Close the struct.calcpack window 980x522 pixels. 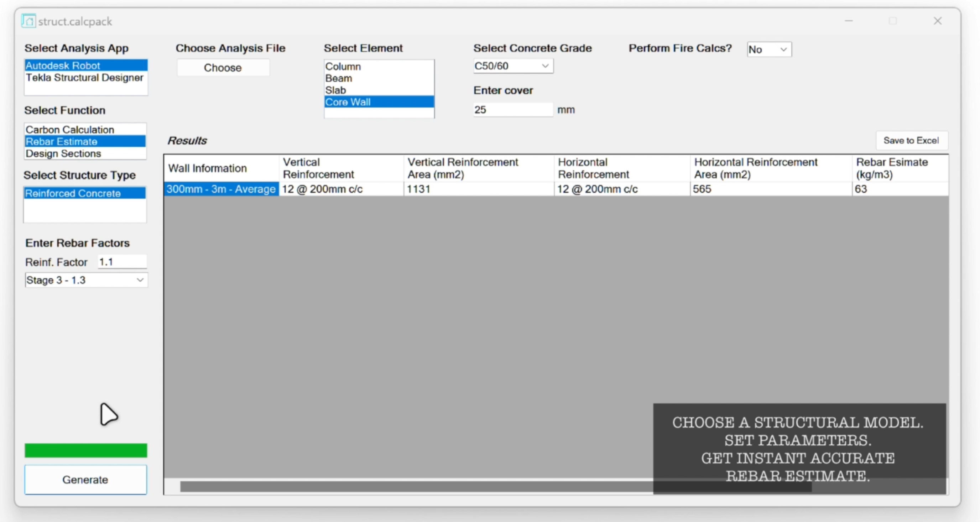pyautogui.click(x=937, y=21)
